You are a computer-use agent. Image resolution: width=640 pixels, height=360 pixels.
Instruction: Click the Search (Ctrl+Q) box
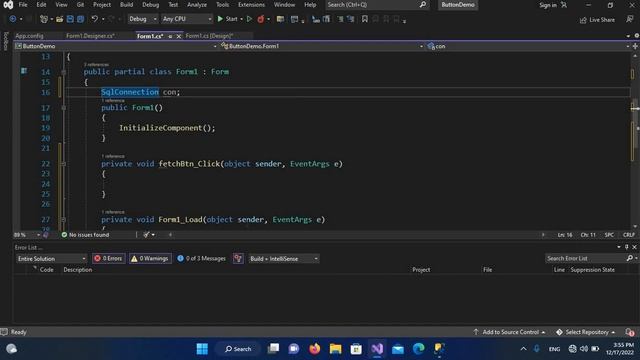coord(372,4)
